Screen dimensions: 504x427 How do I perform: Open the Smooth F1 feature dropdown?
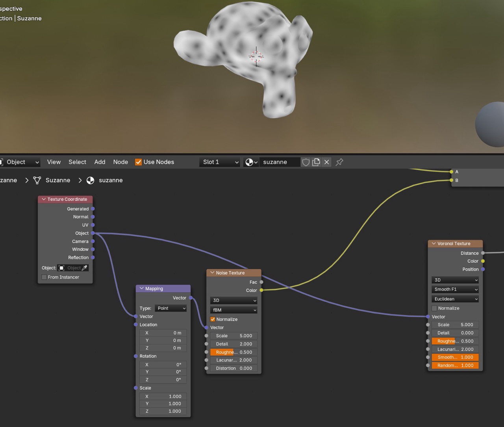455,290
